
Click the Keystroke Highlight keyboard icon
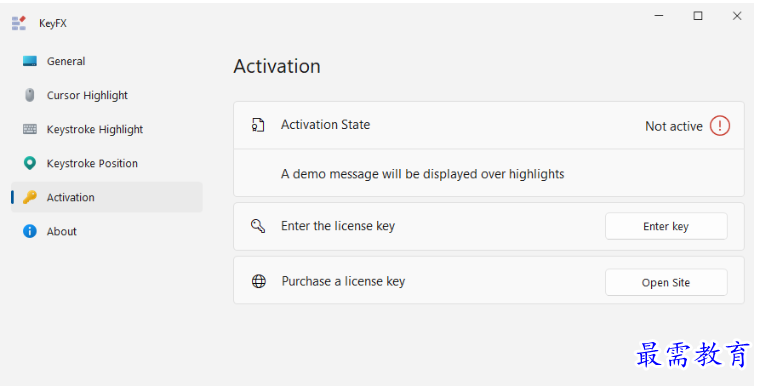tap(29, 129)
